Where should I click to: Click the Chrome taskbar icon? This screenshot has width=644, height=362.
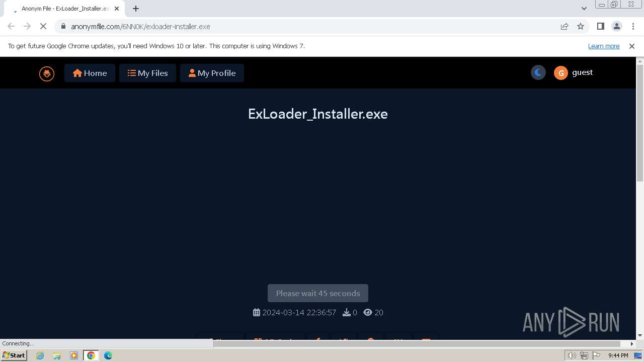click(91, 355)
